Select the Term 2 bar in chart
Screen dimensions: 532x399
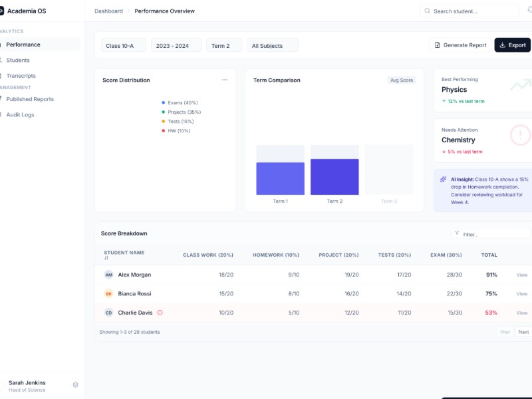334,177
